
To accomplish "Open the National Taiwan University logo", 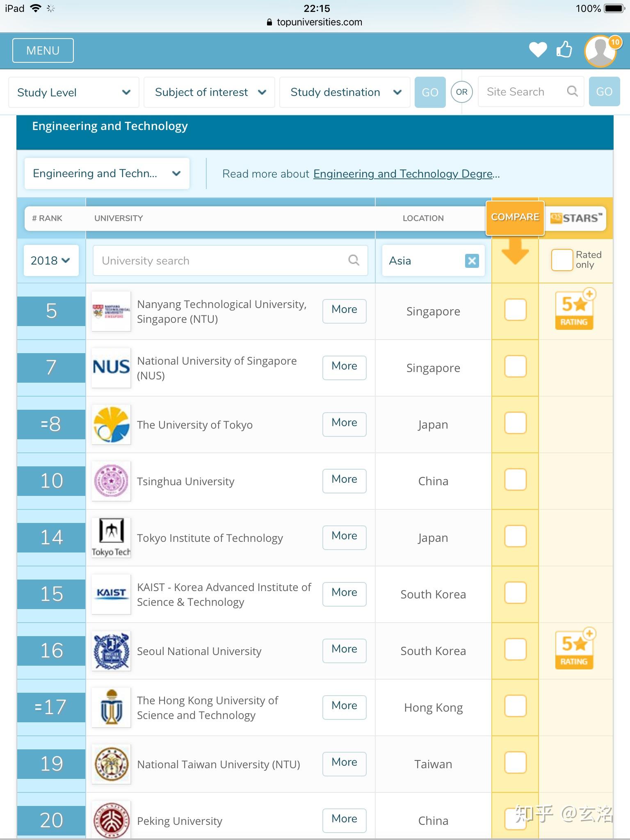I will (x=111, y=764).
